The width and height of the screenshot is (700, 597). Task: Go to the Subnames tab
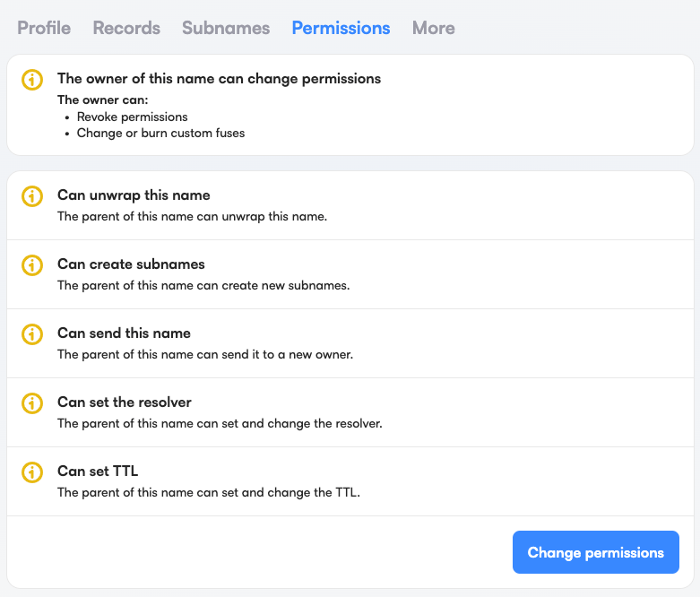click(x=226, y=28)
